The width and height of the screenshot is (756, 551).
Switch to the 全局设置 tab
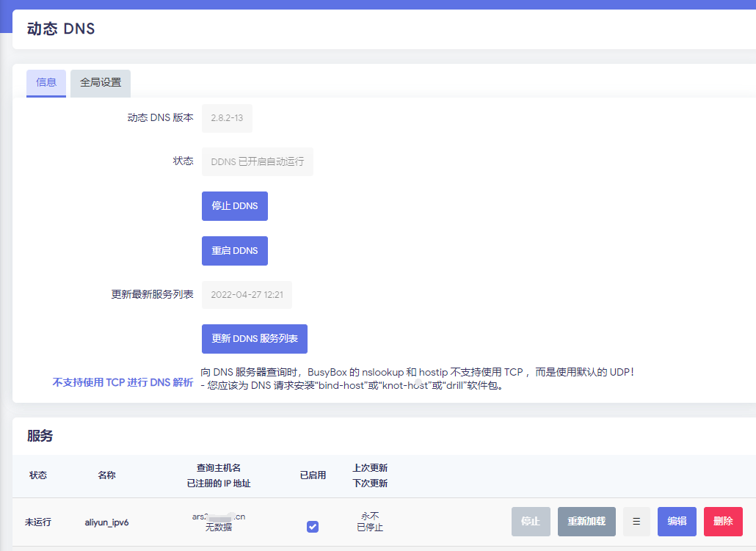click(x=101, y=83)
